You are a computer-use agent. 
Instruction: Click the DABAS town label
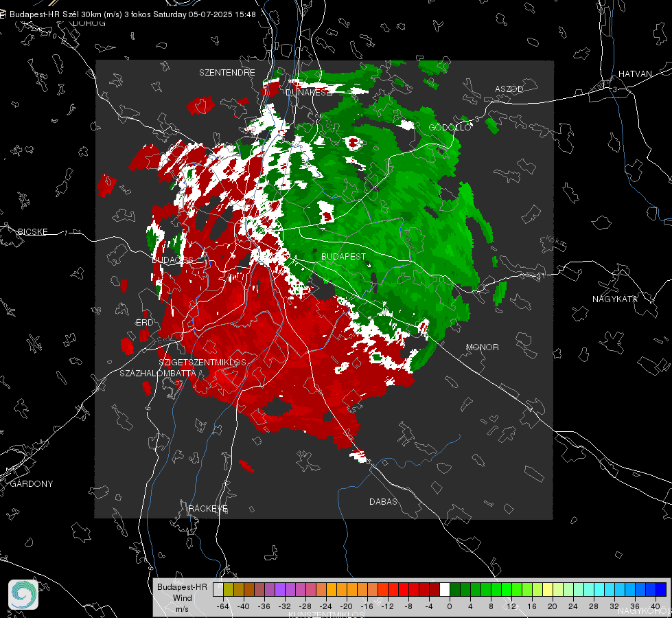point(383,501)
